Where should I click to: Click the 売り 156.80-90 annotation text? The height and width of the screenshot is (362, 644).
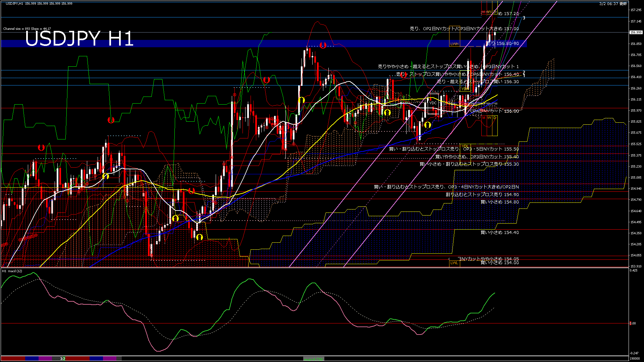pos(502,43)
